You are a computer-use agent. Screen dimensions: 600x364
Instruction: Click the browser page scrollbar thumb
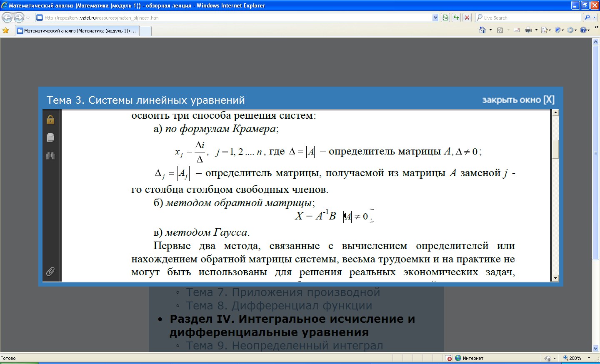(x=595, y=153)
